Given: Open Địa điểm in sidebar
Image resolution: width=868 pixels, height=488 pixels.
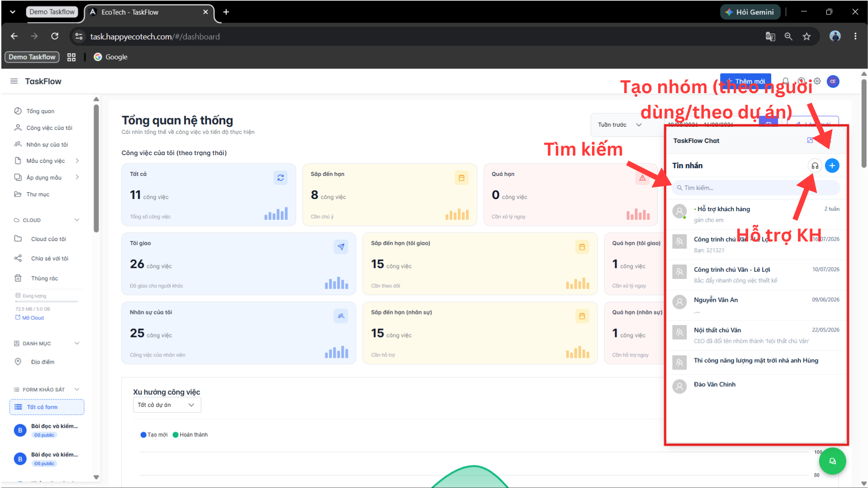Looking at the screenshot, I should point(43,362).
